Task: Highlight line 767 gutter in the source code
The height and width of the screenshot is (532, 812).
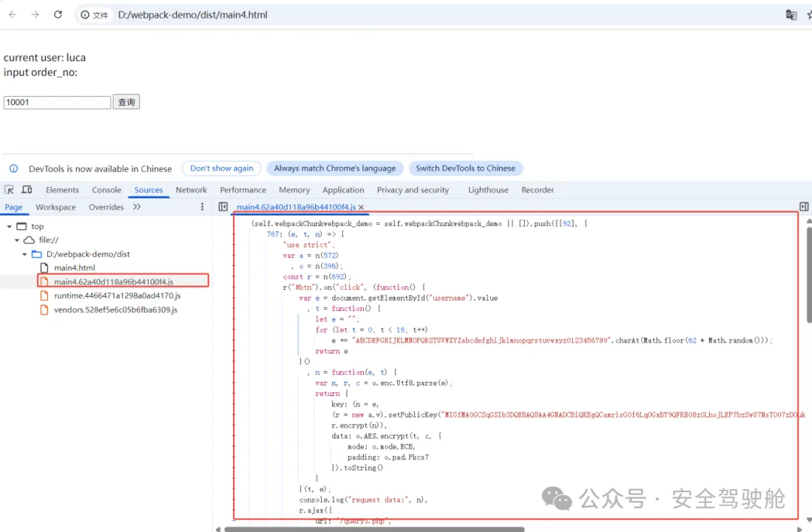Action: [x=274, y=233]
